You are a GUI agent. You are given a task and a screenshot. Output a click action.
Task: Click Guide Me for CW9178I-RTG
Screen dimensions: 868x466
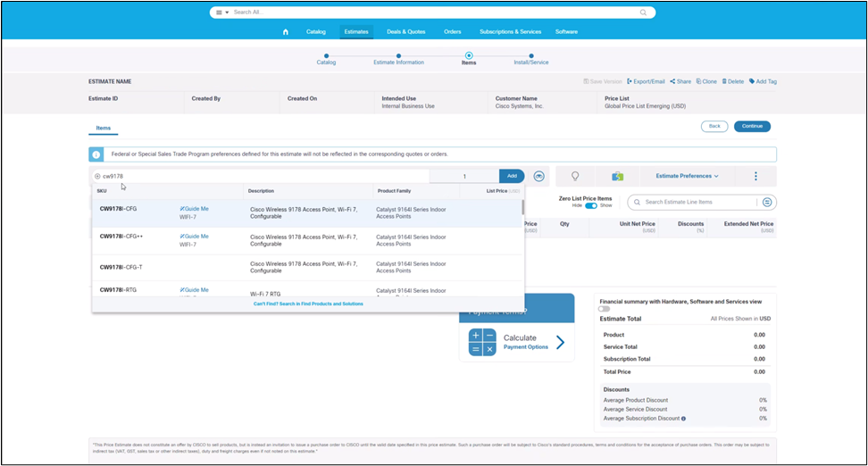point(195,290)
